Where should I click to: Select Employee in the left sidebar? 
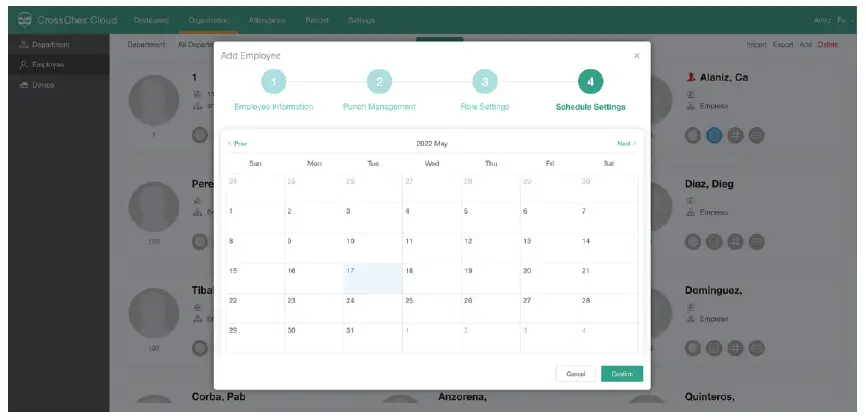point(59,65)
